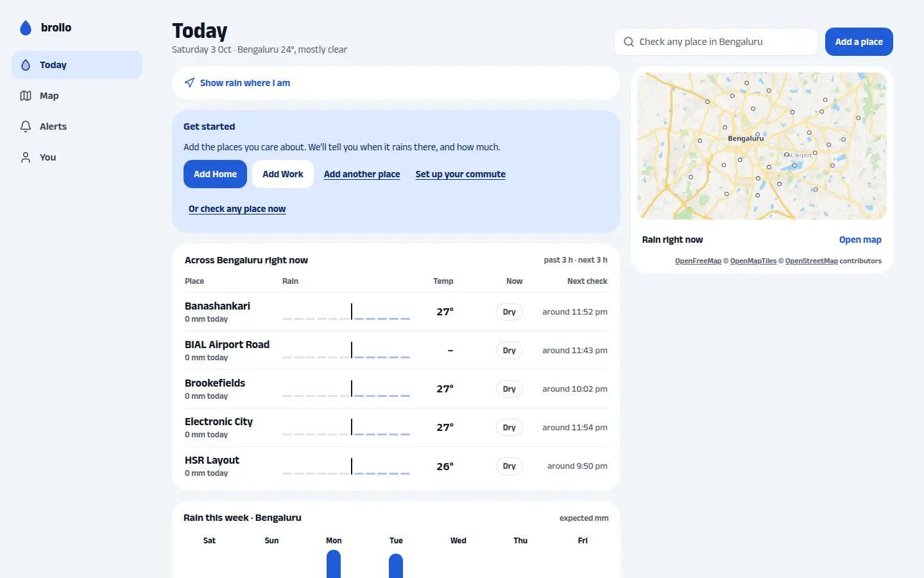
Task: Click the Wed day label
Action: [458, 541]
